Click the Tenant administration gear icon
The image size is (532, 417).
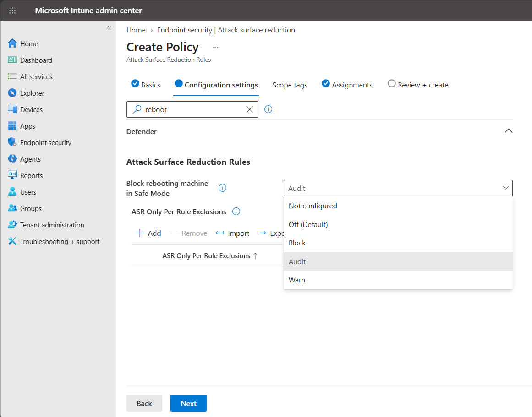point(12,224)
